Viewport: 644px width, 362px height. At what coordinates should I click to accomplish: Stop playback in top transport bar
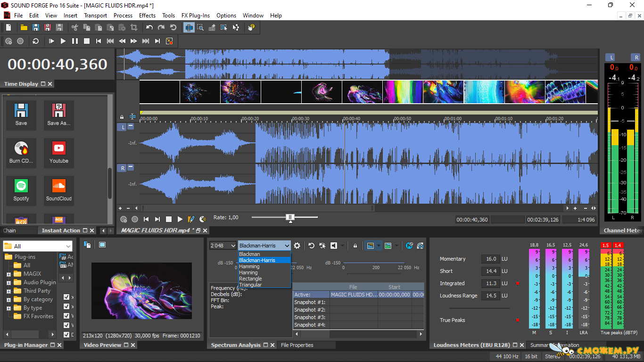[x=87, y=41]
